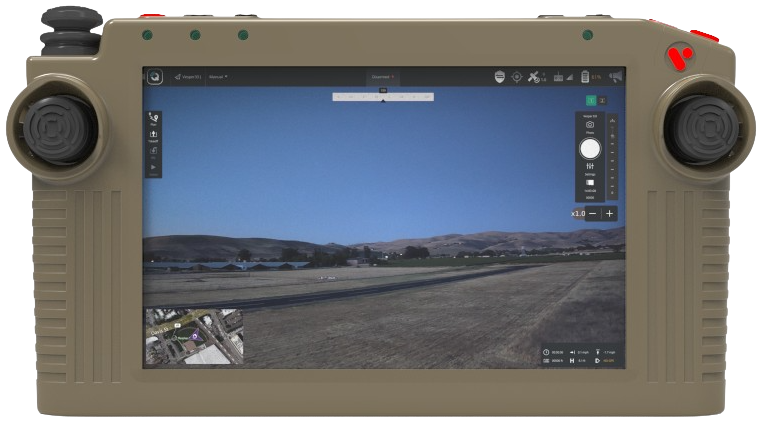Click the zoom in plus button
This screenshot has height=427, width=760.
[x=609, y=214]
